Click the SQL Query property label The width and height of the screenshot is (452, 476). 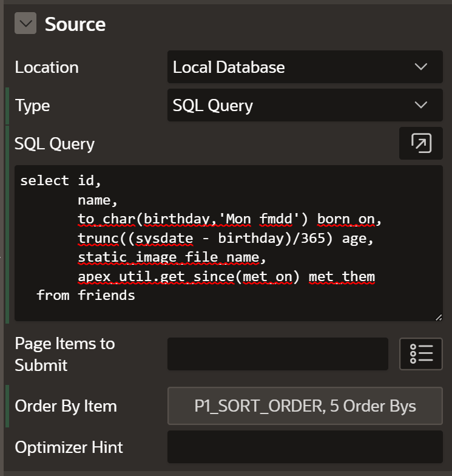[x=55, y=143]
